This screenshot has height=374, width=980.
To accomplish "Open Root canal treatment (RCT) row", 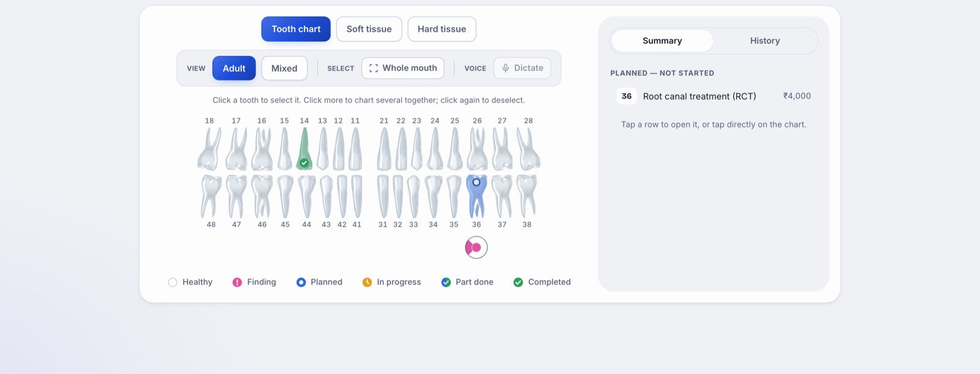I will (x=714, y=96).
